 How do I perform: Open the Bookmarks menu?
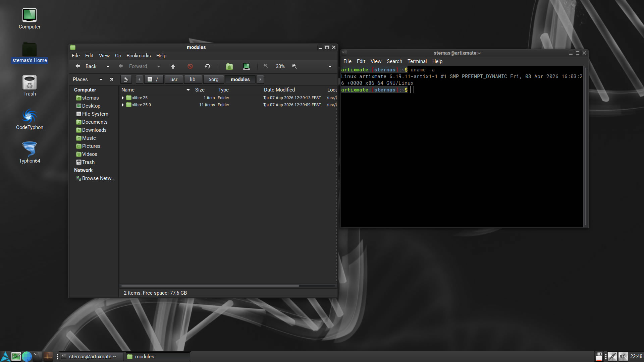point(138,56)
